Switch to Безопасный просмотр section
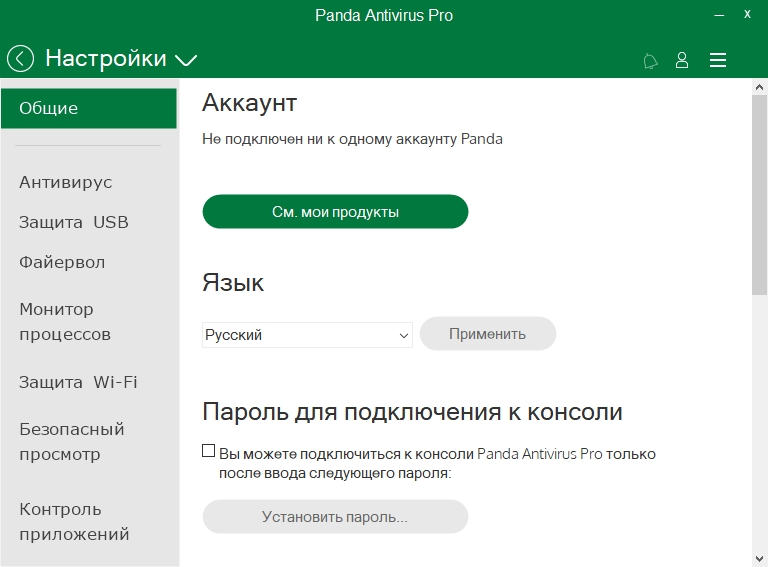This screenshot has height=567, width=768. pyautogui.click(x=72, y=442)
